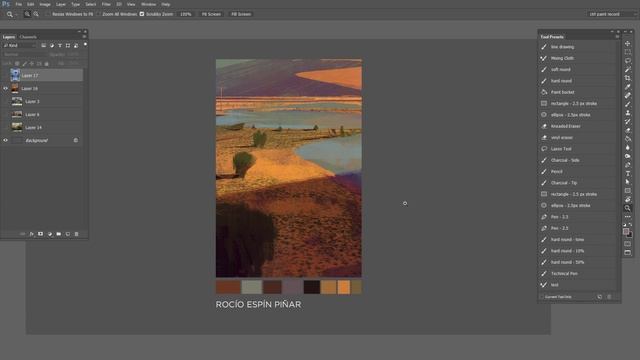
Task: Open Layers panel flyout menu
Action: pos(84,37)
